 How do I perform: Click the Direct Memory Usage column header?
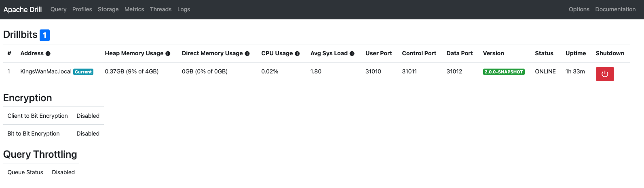[212, 53]
